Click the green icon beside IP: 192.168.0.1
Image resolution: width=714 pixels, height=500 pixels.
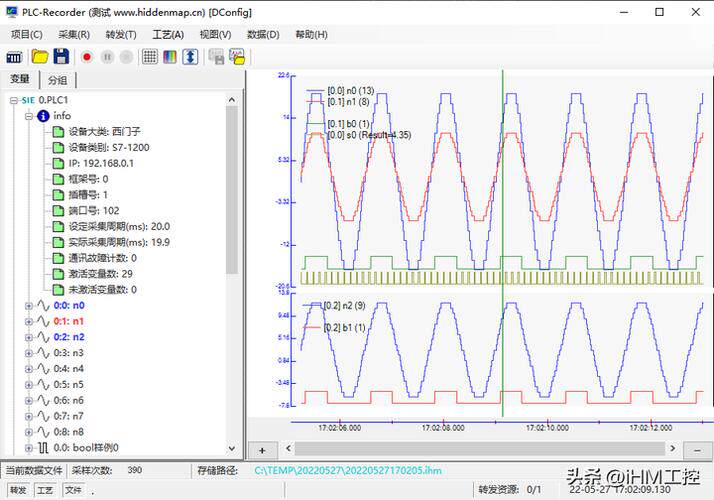[x=58, y=163]
